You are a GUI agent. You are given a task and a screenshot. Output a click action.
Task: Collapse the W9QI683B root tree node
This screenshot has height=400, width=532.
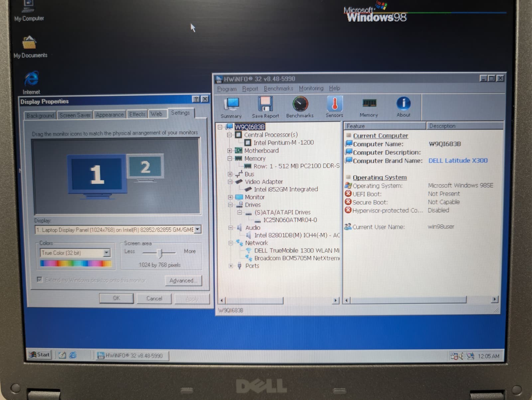point(220,127)
